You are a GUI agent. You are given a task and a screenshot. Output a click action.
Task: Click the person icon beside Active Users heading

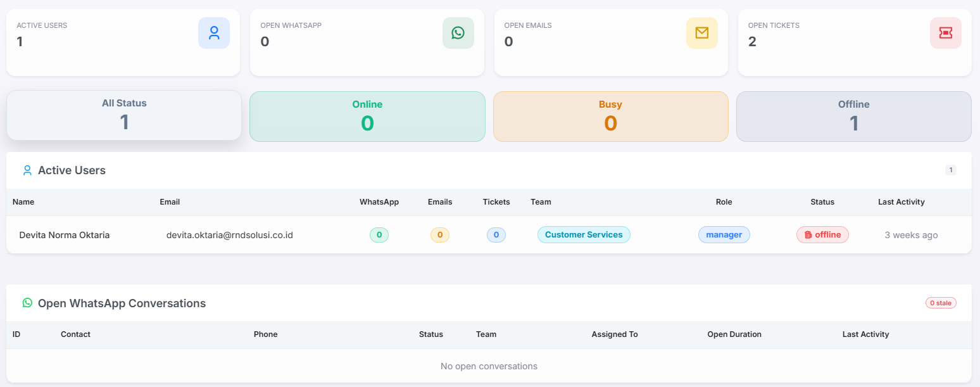(x=27, y=170)
